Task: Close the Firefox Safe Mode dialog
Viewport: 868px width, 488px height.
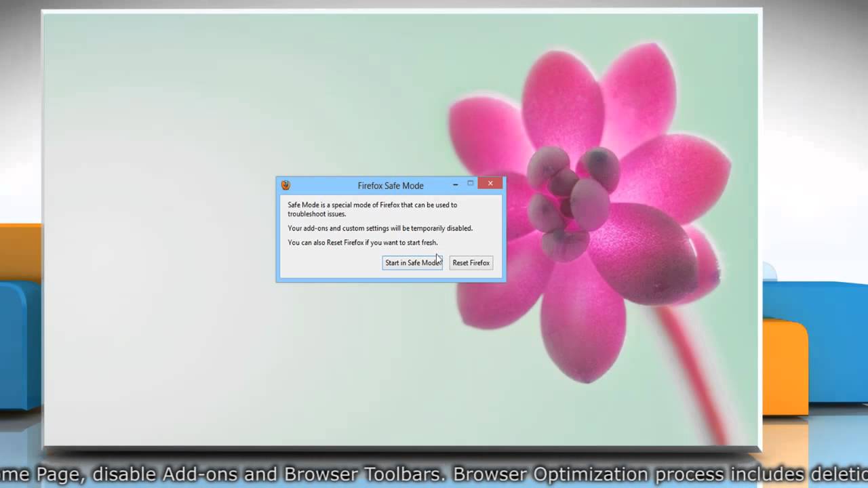Action: 490,183
